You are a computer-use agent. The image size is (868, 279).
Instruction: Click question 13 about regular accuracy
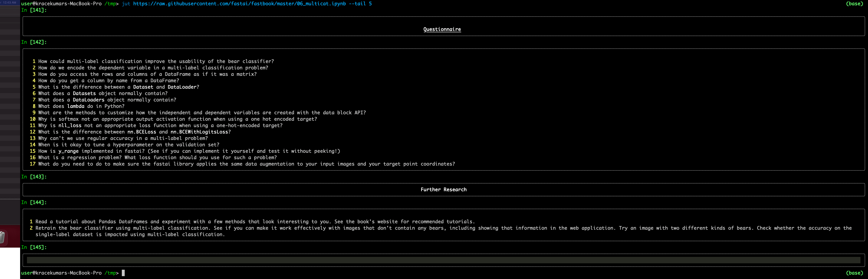tap(123, 138)
